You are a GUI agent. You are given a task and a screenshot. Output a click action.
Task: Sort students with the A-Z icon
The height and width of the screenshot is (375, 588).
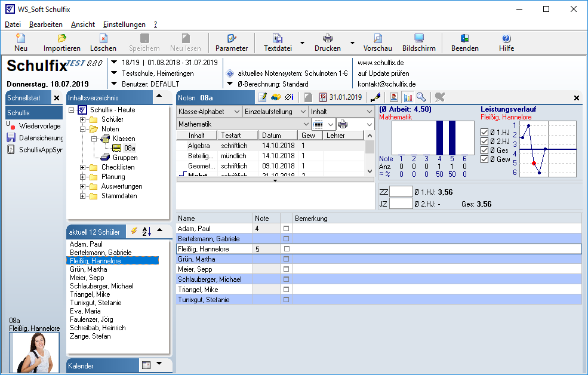147,231
